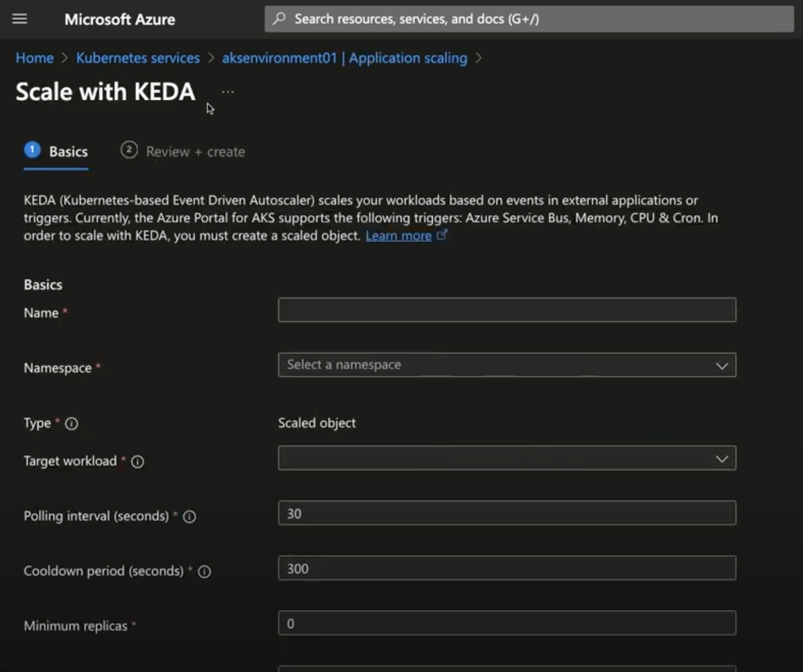
Task: Go back to aksenvironment01 Application scaling
Action: [344, 58]
